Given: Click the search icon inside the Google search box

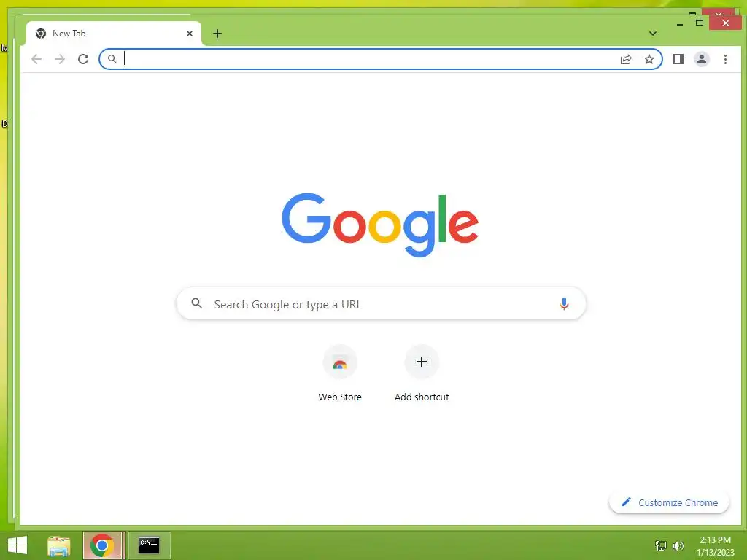Looking at the screenshot, I should 196,303.
